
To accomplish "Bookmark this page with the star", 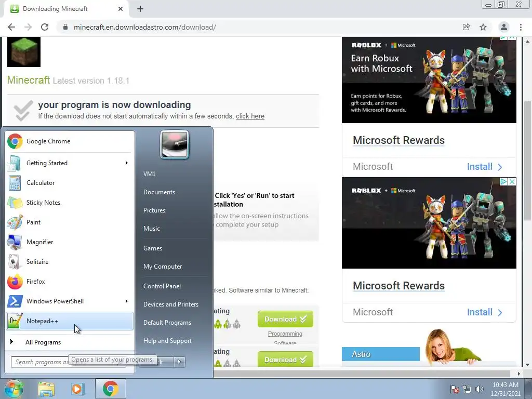I will pyautogui.click(x=483, y=27).
